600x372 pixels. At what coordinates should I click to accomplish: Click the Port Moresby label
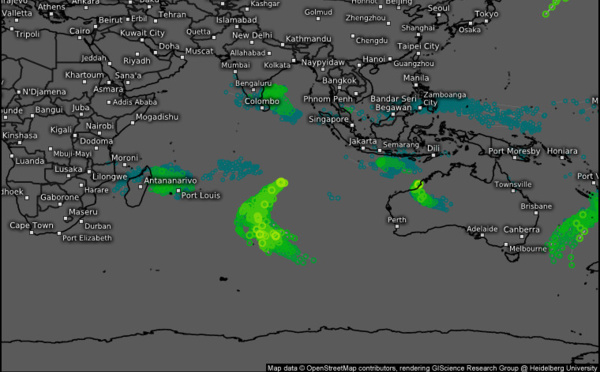pos(514,151)
